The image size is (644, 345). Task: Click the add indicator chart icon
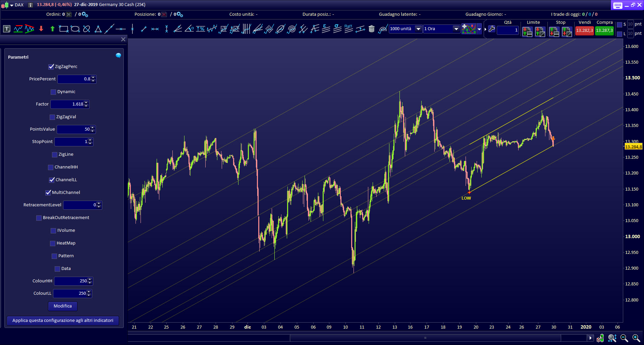point(469,29)
